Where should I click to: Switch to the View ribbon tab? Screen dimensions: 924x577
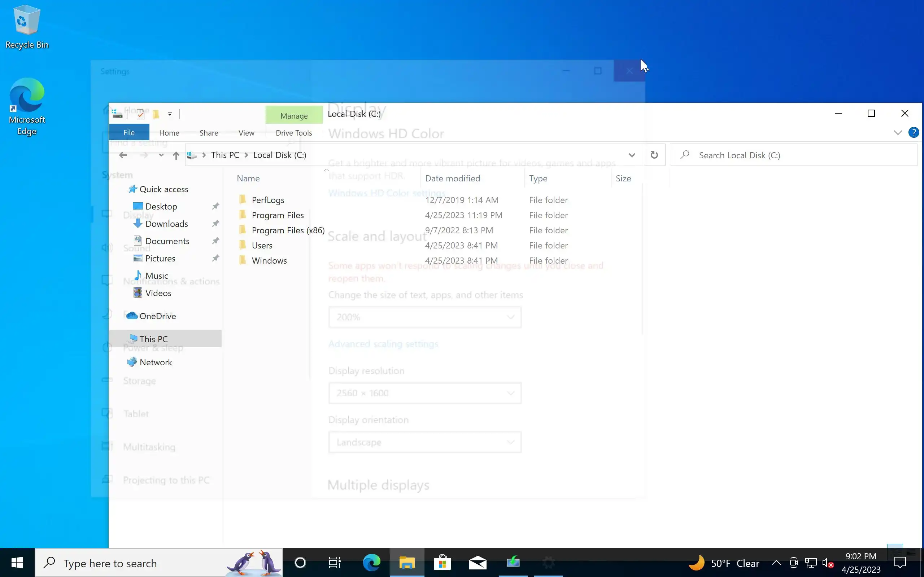[x=246, y=133]
